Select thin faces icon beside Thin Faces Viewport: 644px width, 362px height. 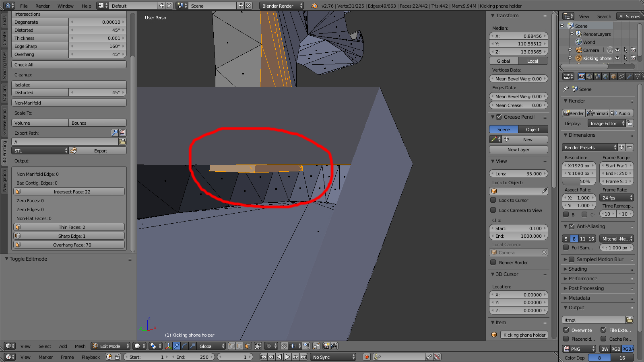coord(18,227)
